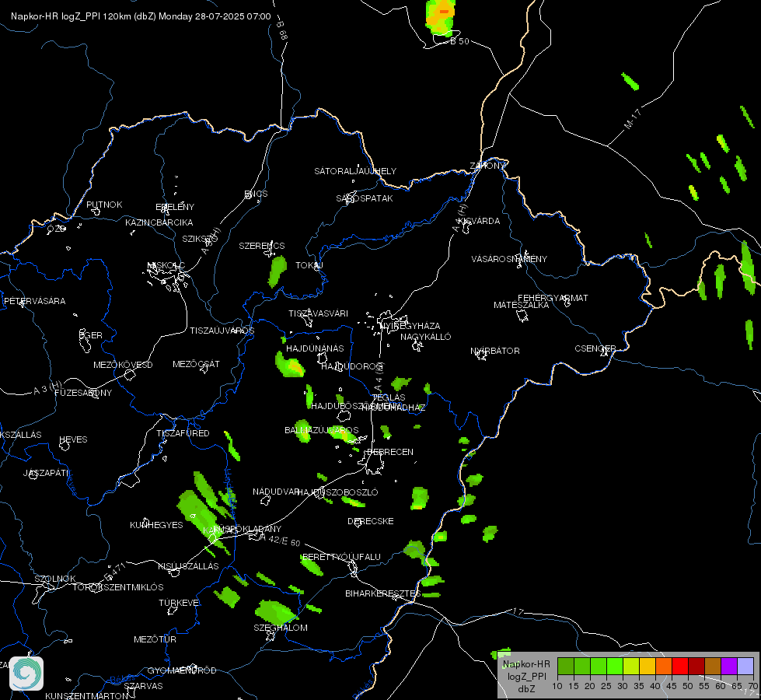Click the SZOLNOK label
The height and width of the screenshot is (700, 761).
point(55,579)
